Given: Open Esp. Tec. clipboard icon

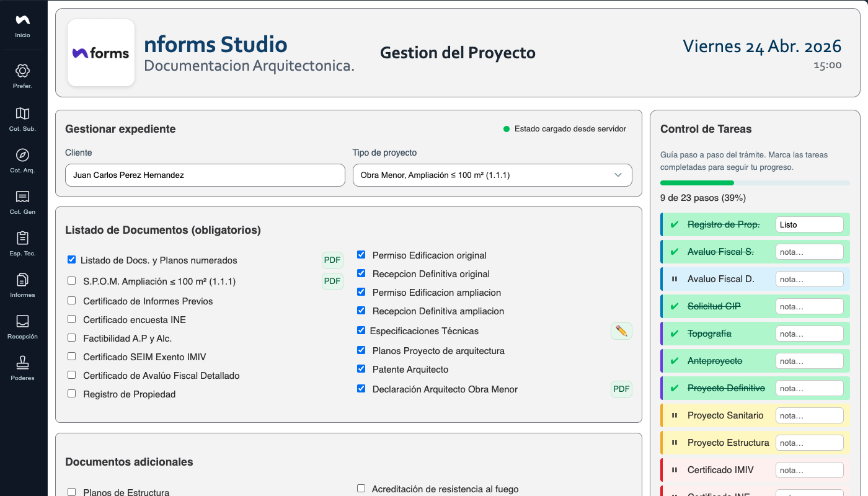Looking at the screenshot, I should (x=22, y=238).
